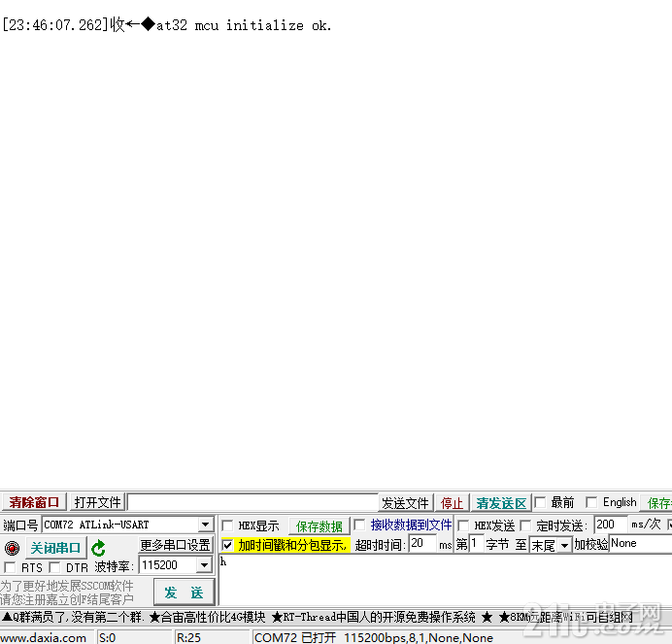
Task: Open the 115200 baud rate dropdown
Action: [x=205, y=564]
